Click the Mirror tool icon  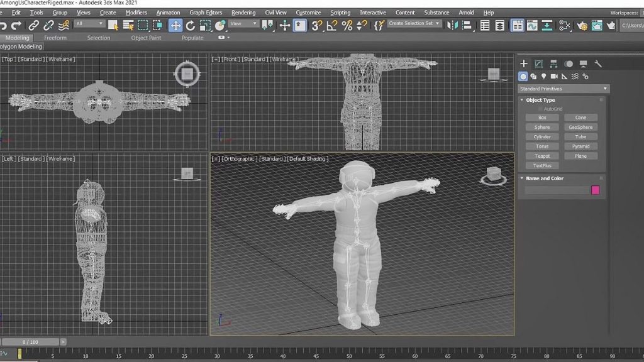tap(452, 26)
